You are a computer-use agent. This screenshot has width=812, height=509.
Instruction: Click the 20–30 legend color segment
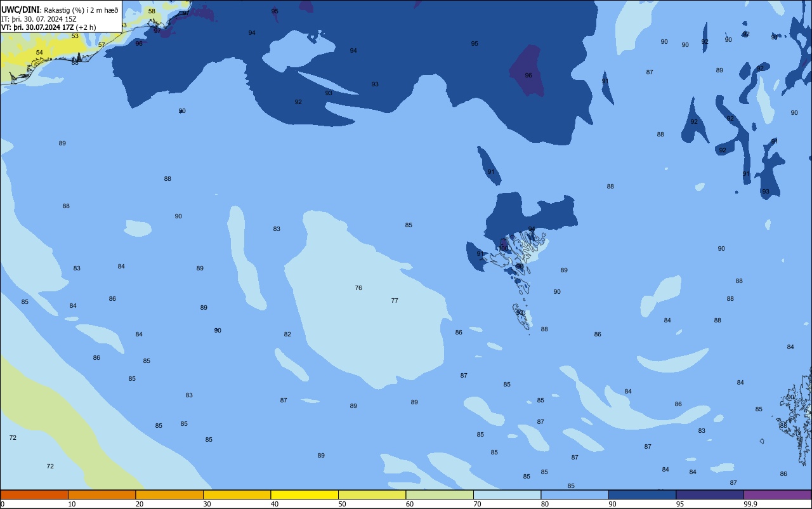(169, 494)
